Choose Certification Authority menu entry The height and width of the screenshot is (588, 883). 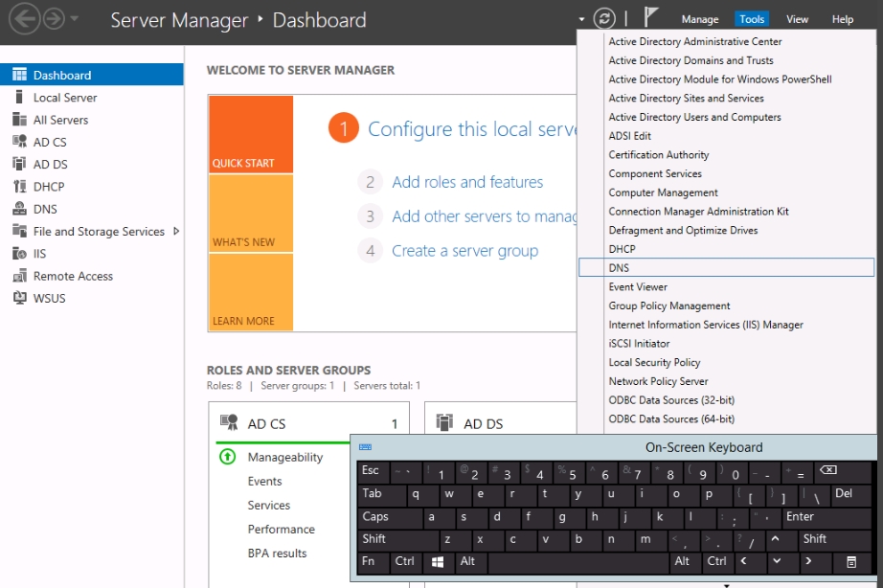(658, 154)
